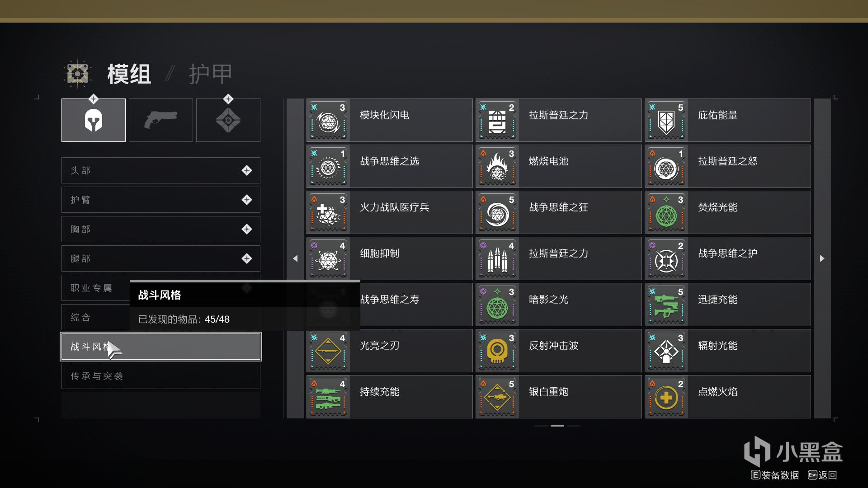Go to the next mods page arrow
The image size is (868, 488).
822,258
